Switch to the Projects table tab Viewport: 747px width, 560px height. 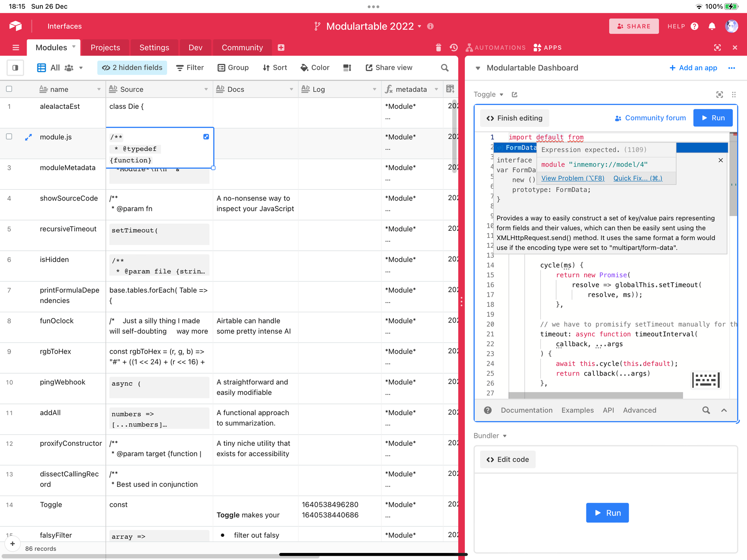coord(105,48)
